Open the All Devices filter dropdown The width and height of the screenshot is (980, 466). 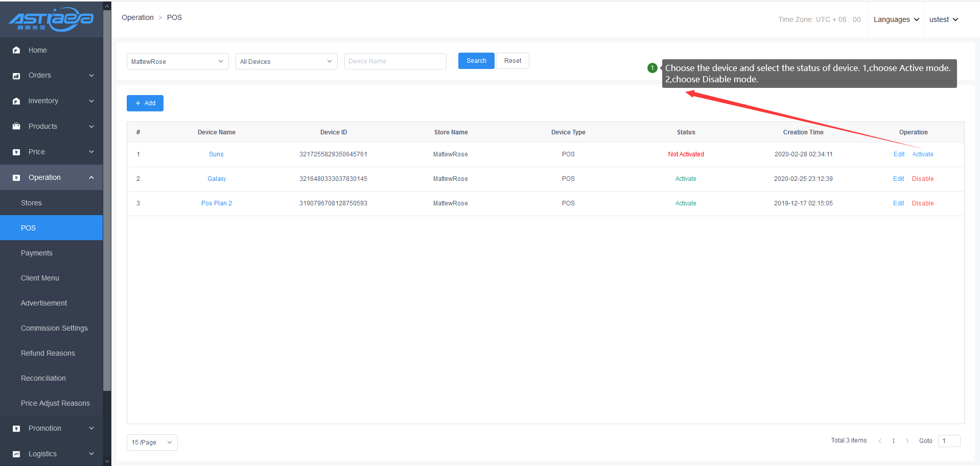point(286,61)
